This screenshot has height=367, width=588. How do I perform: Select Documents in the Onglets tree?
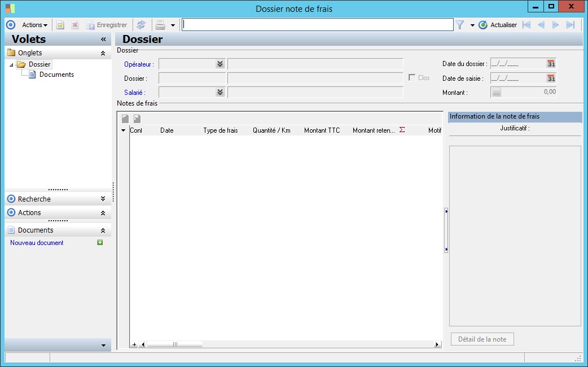[56, 75]
